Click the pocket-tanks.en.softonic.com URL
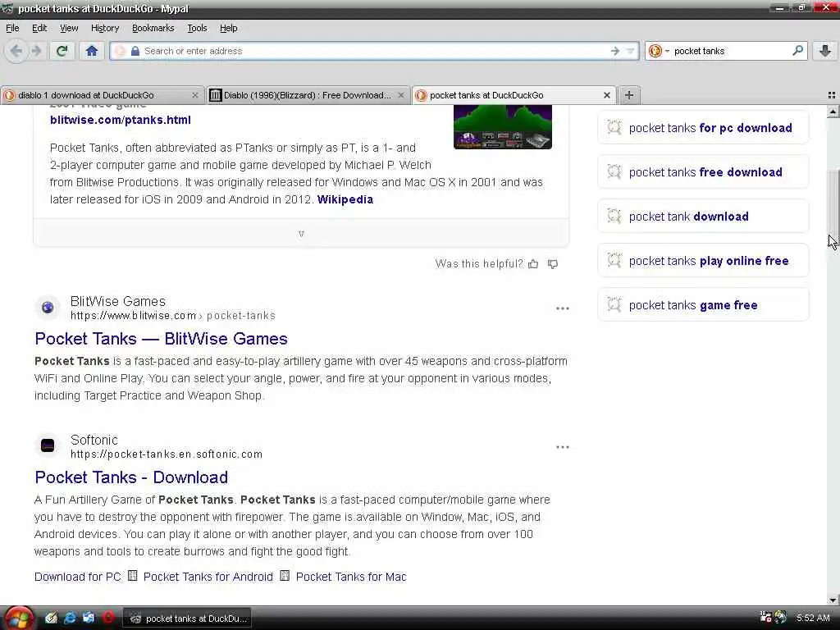840x630 pixels. (x=167, y=454)
